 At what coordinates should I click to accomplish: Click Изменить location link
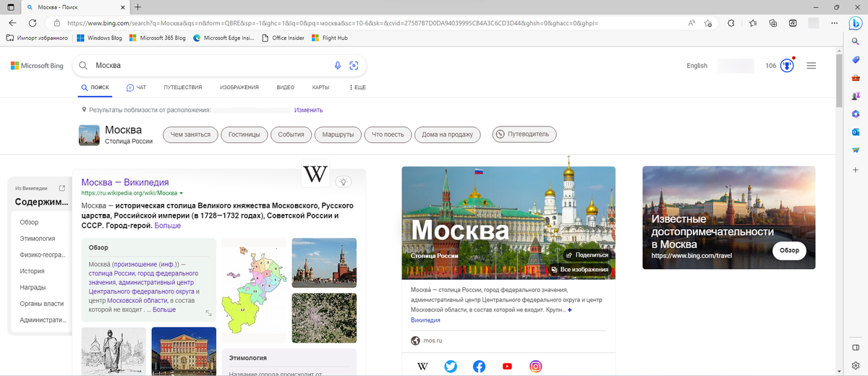pyautogui.click(x=308, y=110)
